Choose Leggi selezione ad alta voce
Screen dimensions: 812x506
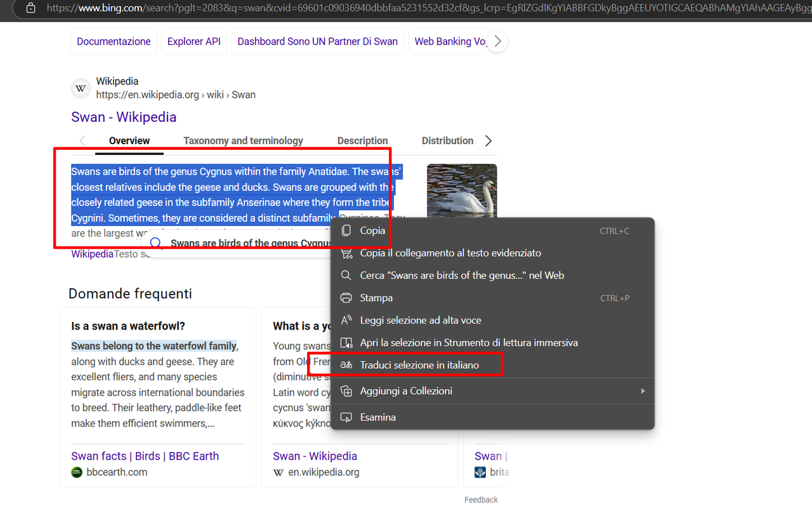tap(492, 320)
